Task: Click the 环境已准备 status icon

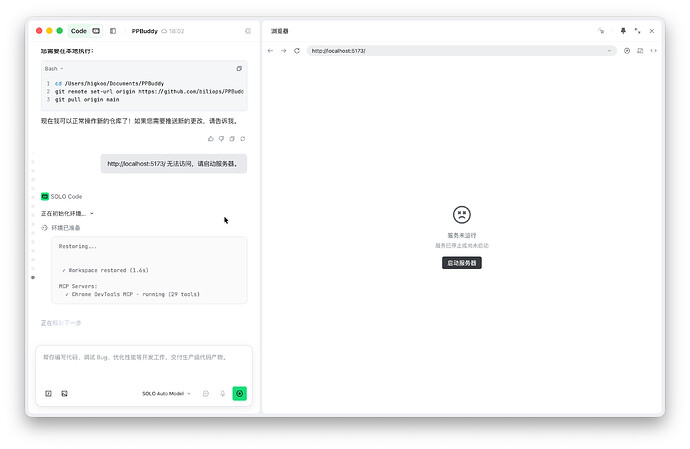Action: [44, 228]
